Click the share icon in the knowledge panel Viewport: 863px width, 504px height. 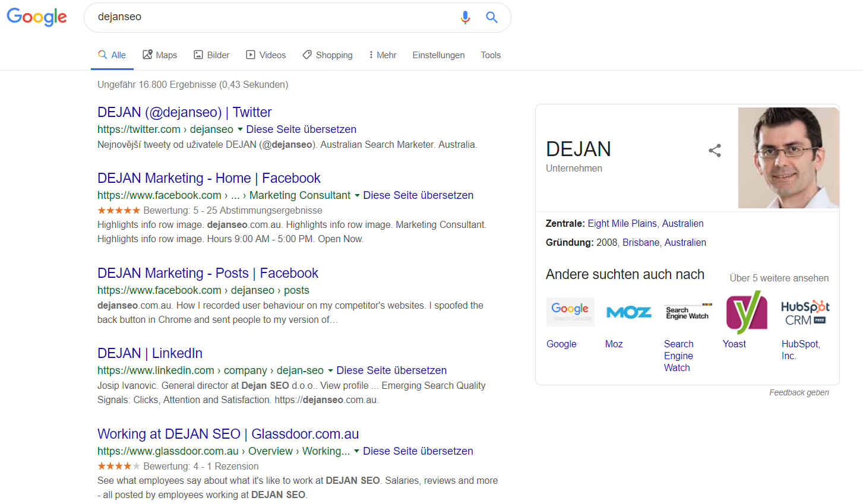tap(715, 151)
